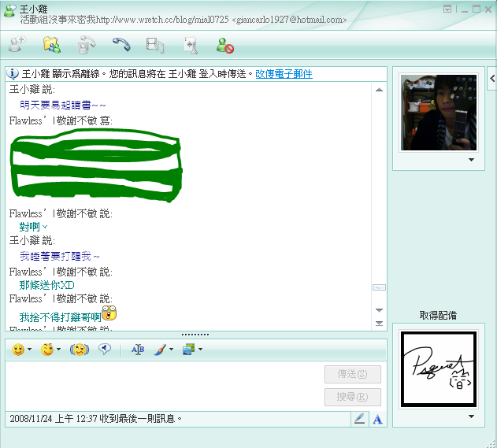This screenshot has height=448, width=497.
Task: Click the surprised emoticon in the chat
Action: (109, 313)
